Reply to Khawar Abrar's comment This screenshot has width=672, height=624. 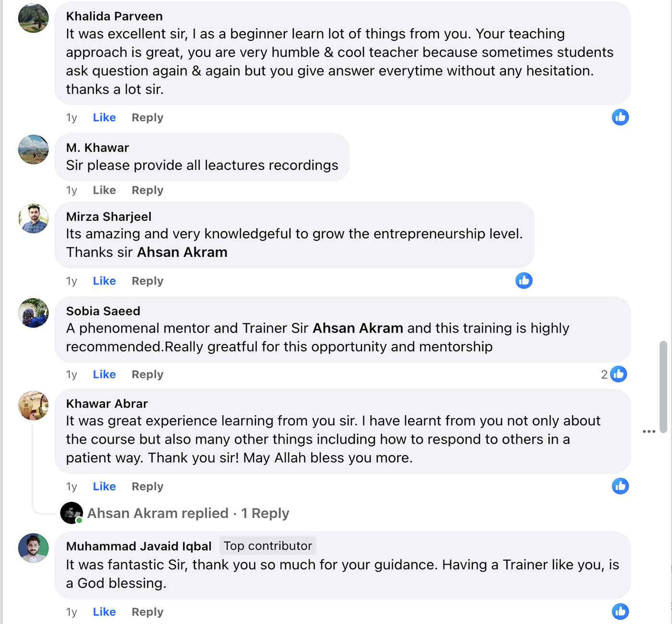(147, 486)
